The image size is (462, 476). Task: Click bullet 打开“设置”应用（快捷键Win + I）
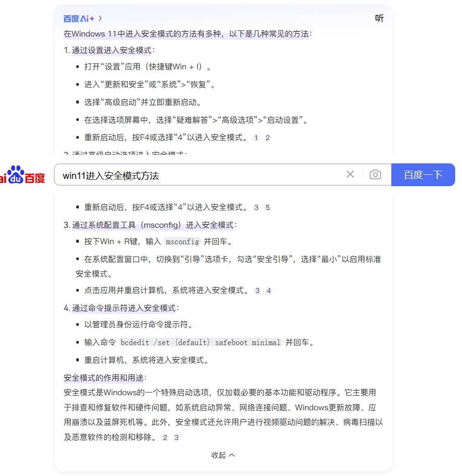[148, 67]
